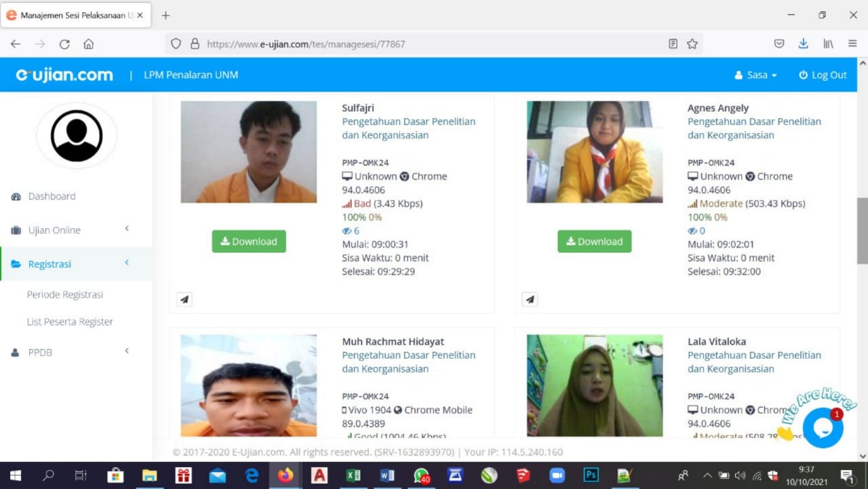868x489 pixels.
Task: Click Agnes Angely's eye view count icon
Action: coord(692,231)
